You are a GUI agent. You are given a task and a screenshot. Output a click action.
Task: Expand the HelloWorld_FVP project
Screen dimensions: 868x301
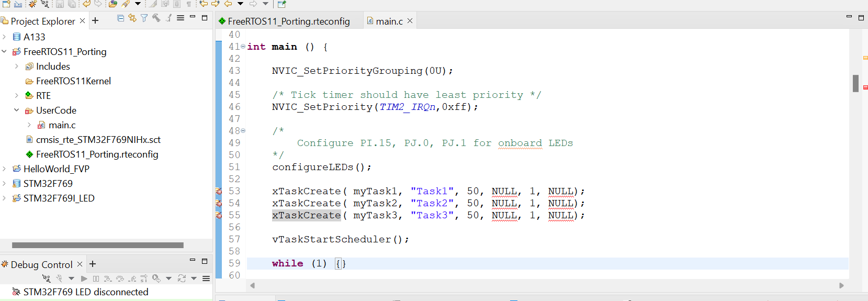point(5,169)
